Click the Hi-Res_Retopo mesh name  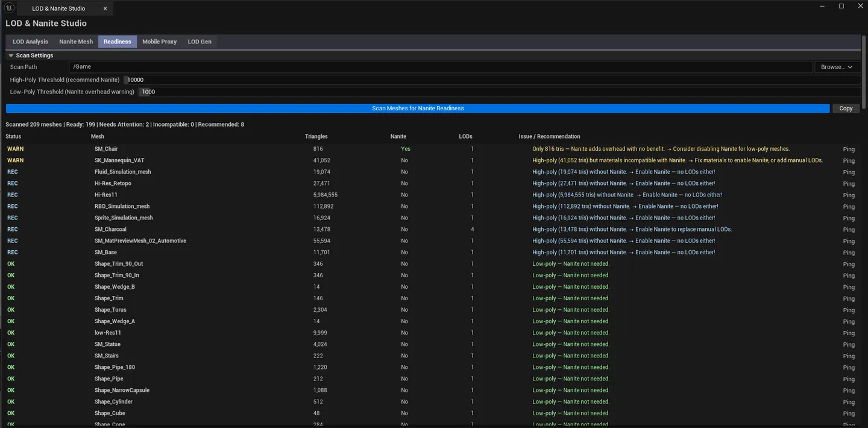point(113,183)
